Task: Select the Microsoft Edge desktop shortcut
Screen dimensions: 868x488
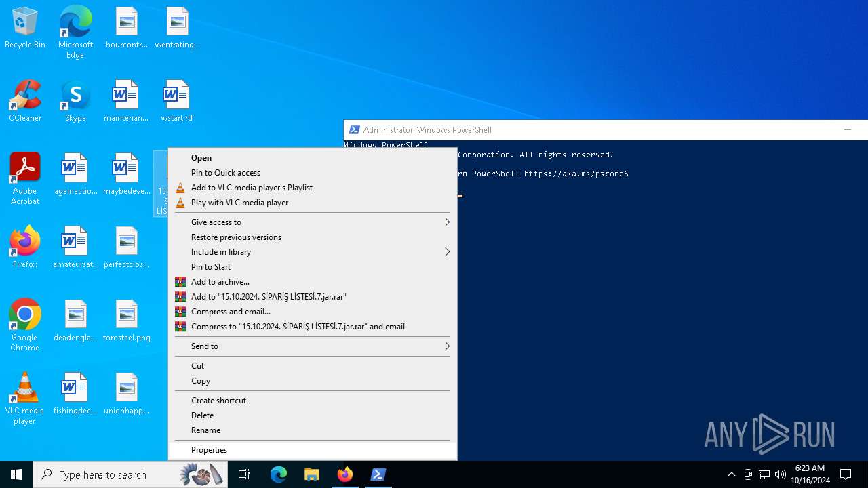Action: pos(75,32)
